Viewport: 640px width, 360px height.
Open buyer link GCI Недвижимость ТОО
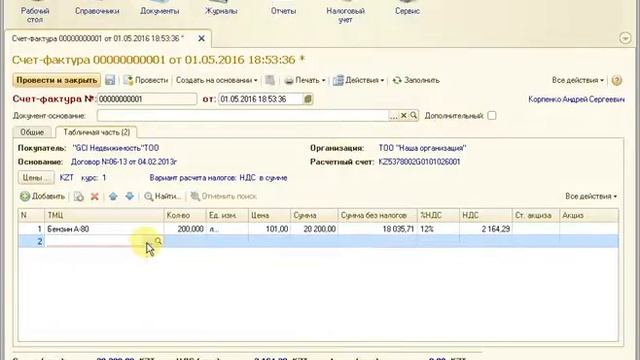point(116,148)
